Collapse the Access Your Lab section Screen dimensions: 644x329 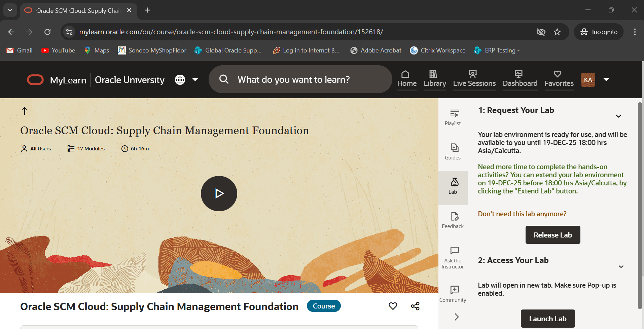(621, 266)
